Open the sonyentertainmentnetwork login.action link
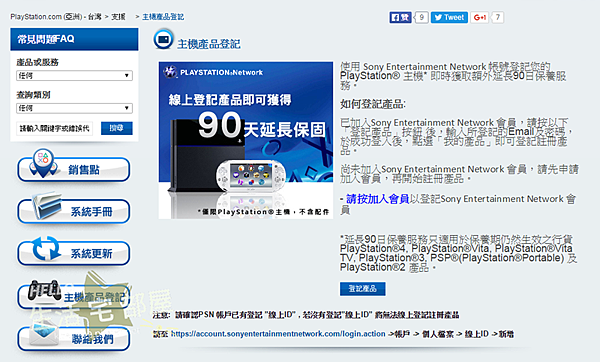 pos(278,334)
